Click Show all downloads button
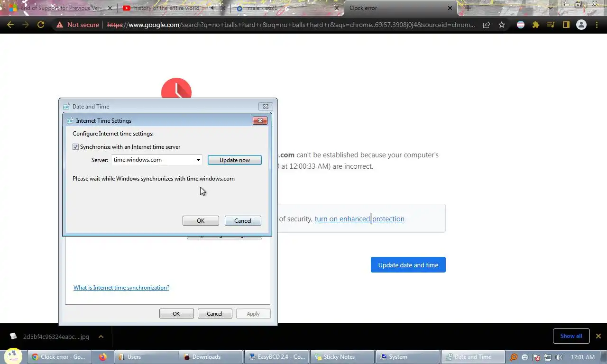Screen dimensions: 607x364 [571, 336]
